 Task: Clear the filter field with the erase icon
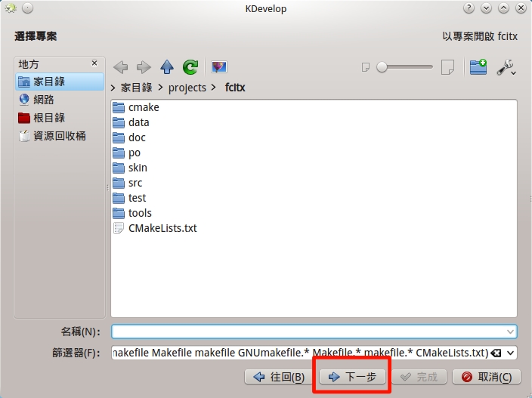click(496, 353)
